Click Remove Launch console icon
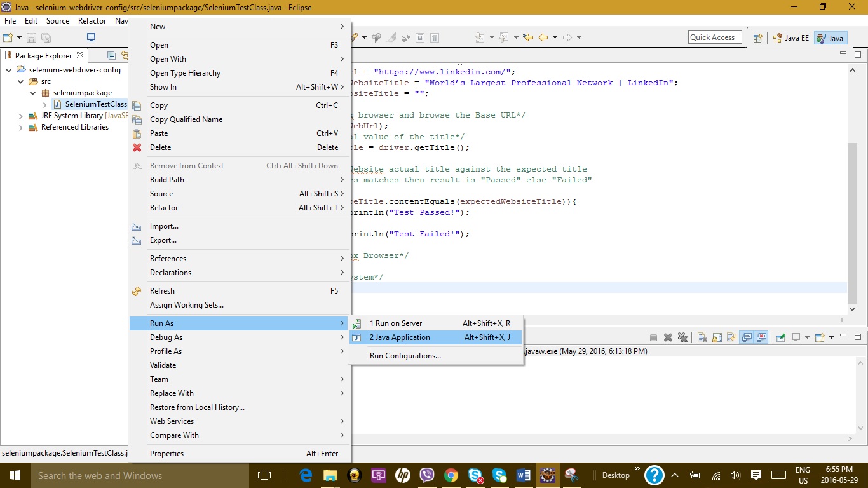Image resolution: width=868 pixels, height=488 pixels. (x=668, y=337)
